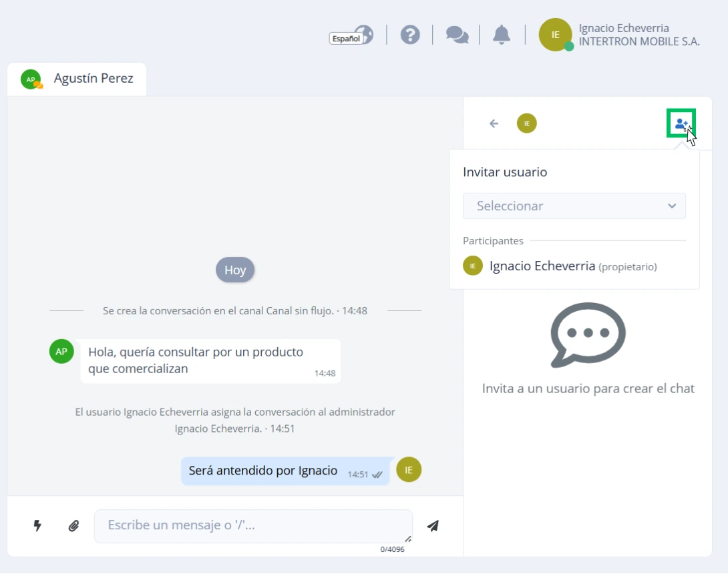Click the message box resize handle
This screenshot has width=728, height=574.
point(408,539)
